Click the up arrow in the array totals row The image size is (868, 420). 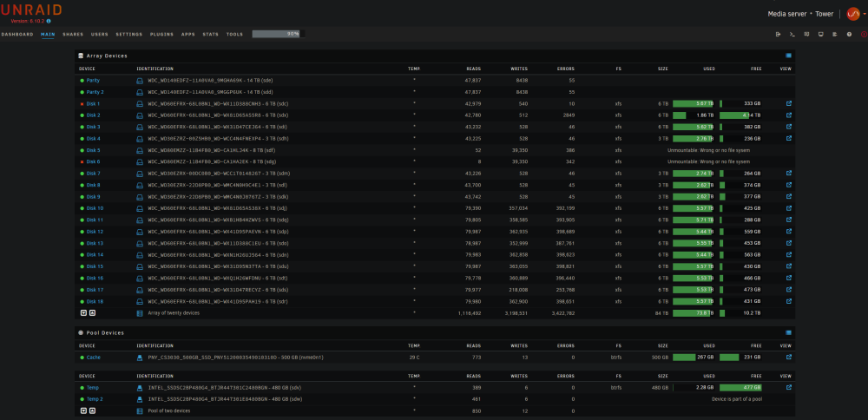click(93, 312)
